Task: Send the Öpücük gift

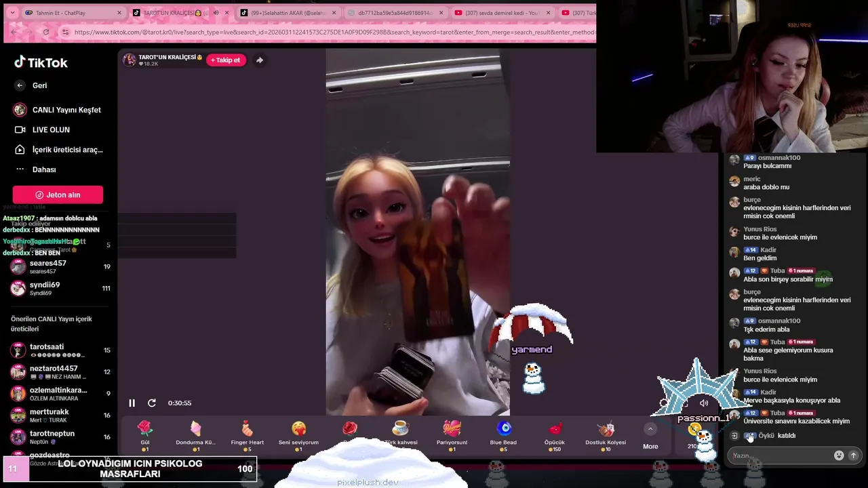Action: tap(555, 435)
